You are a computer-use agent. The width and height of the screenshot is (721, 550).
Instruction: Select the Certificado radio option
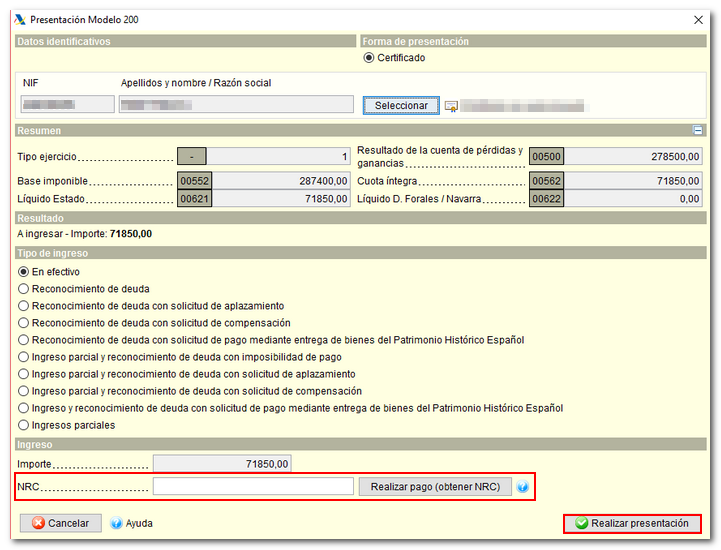click(x=370, y=58)
